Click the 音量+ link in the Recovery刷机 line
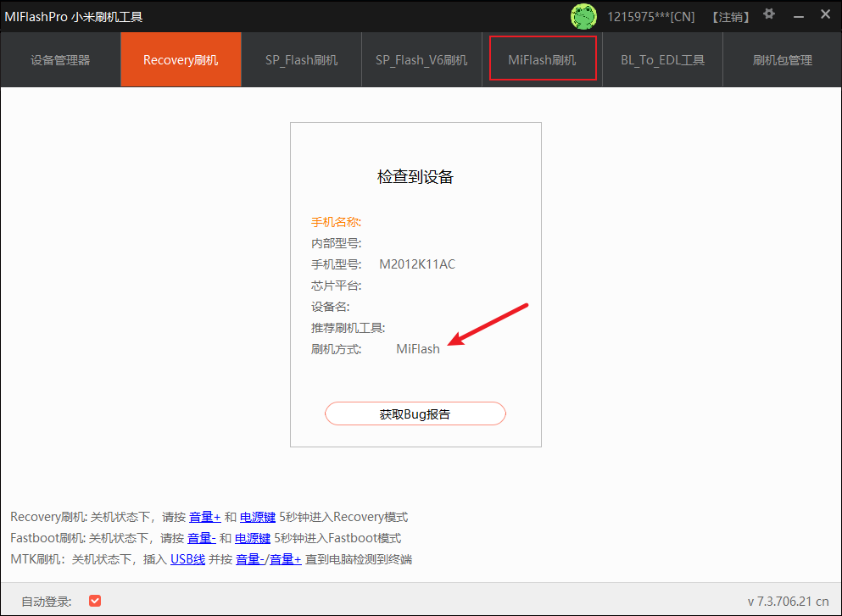 (x=205, y=517)
